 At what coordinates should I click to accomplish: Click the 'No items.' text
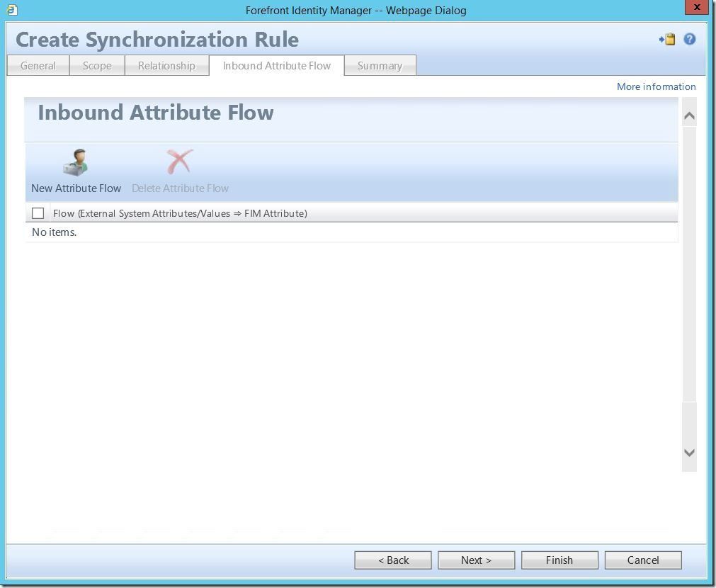click(54, 232)
